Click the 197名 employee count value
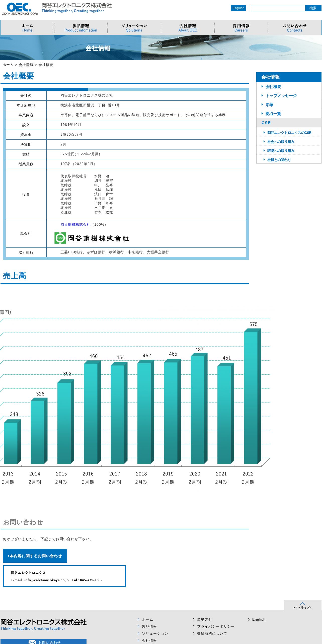This screenshot has height=644, width=322. pos(78,164)
